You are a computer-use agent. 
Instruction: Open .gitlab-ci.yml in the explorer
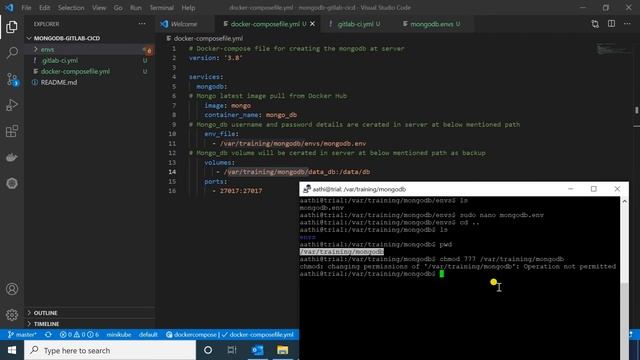89,60
